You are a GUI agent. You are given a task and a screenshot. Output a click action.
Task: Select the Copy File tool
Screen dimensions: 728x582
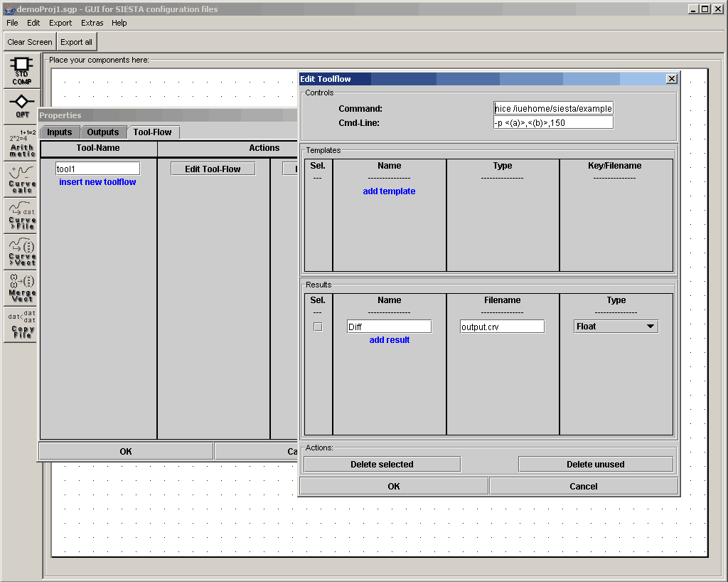click(22, 324)
